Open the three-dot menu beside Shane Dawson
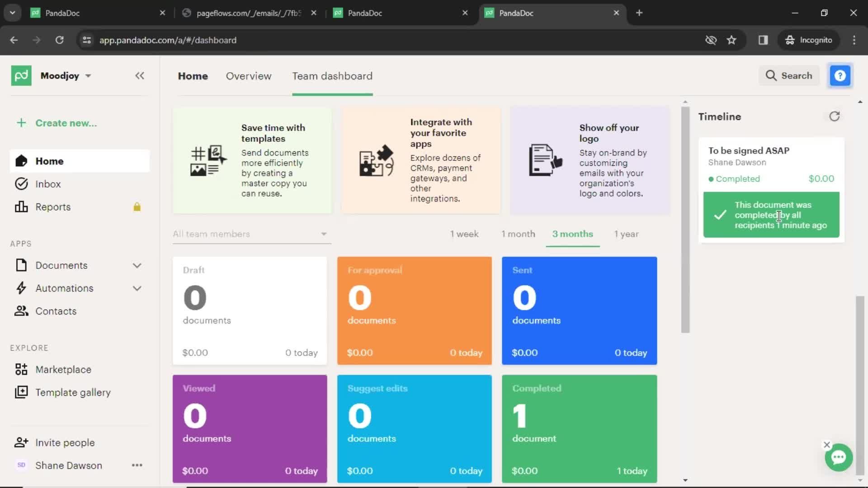Image resolution: width=868 pixels, height=488 pixels. click(137, 465)
